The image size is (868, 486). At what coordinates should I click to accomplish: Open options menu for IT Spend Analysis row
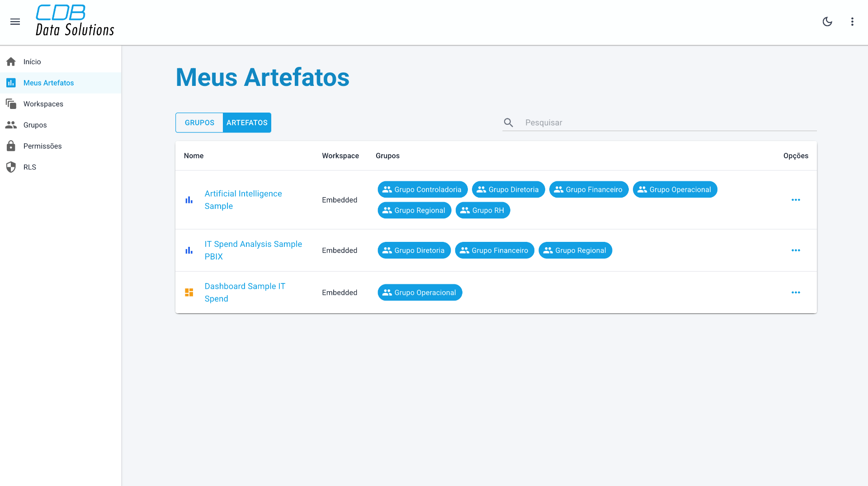click(x=796, y=250)
